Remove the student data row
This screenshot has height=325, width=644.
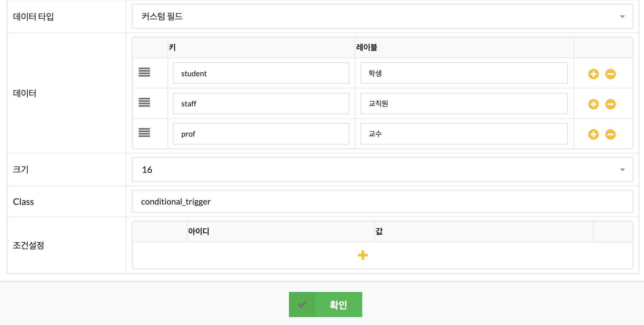610,74
